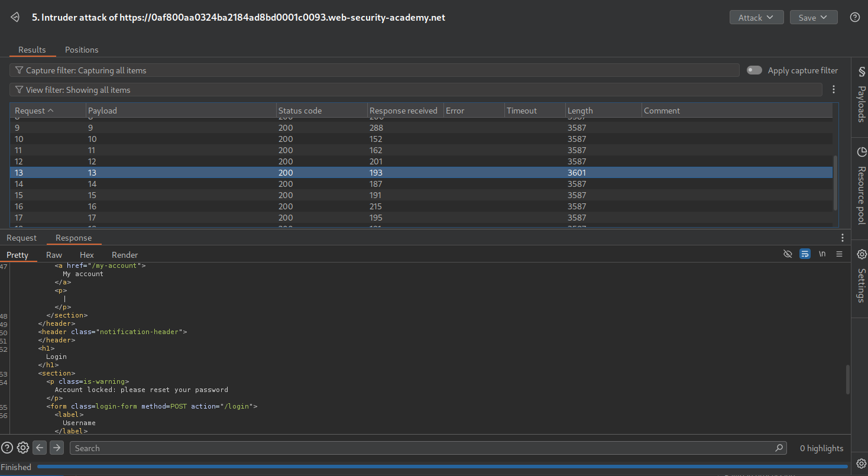Open the results table three-dot options menu
Screen dimensions: 868x476
[834, 90]
